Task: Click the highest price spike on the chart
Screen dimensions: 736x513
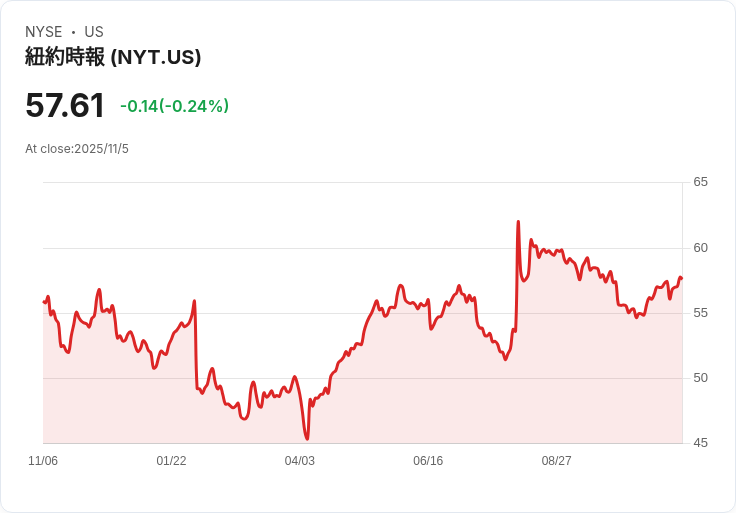Action: [x=518, y=222]
